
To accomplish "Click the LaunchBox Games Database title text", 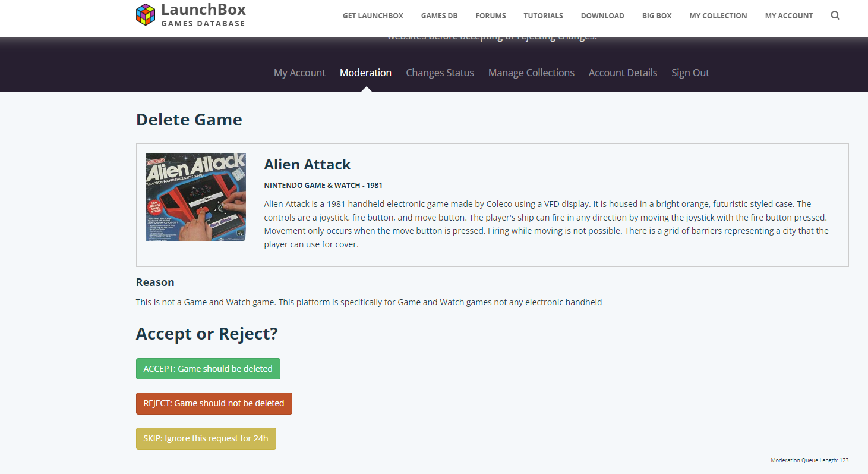I will pyautogui.click(x=203, y=15).
